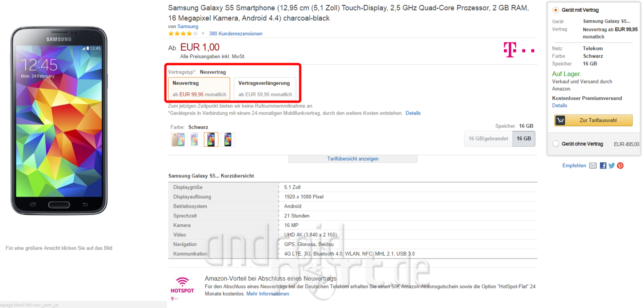The width and height of the screenshot is (644, 308).
Task: Select 16 GB storage option
Action: pos(524,139)
